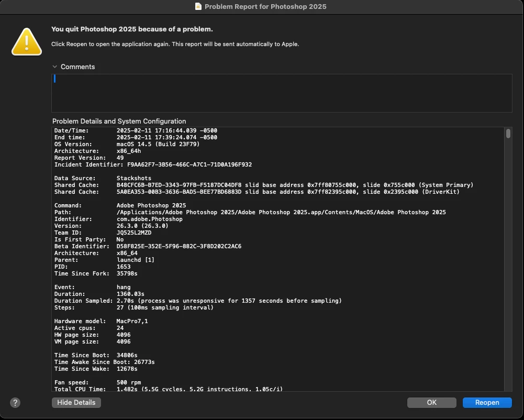524x420 pixels.
Task: Click the 'Command: Adobe Photoshop 2025' line
Action: pyautogui.click(x=120, y=205)
